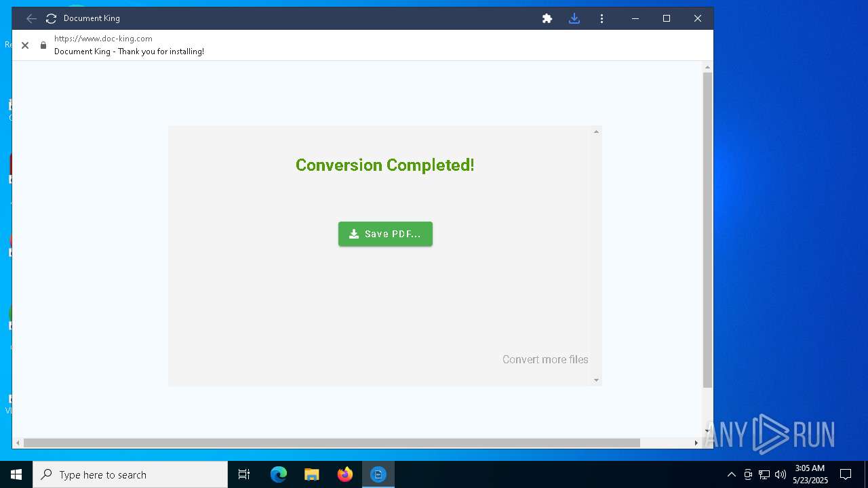Show downloads via the download icon
868x488 pixels.
pyautogui.click(x=574, y=18)
